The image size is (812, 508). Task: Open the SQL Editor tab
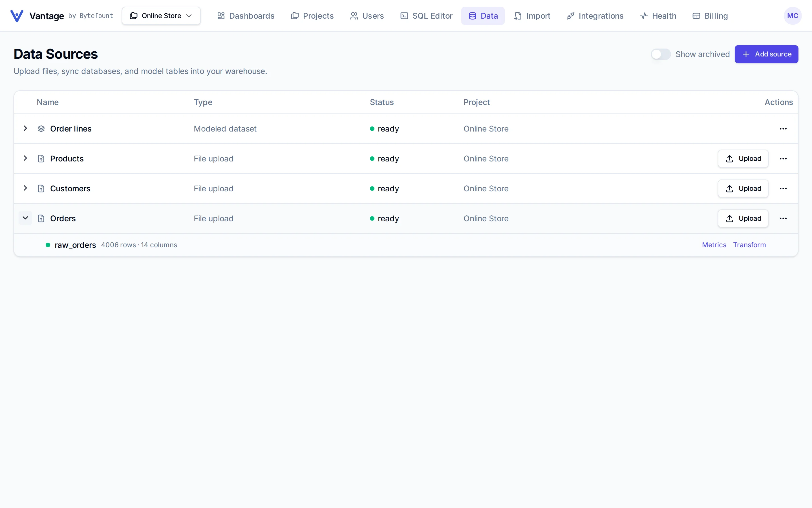(x=426, y=16)
